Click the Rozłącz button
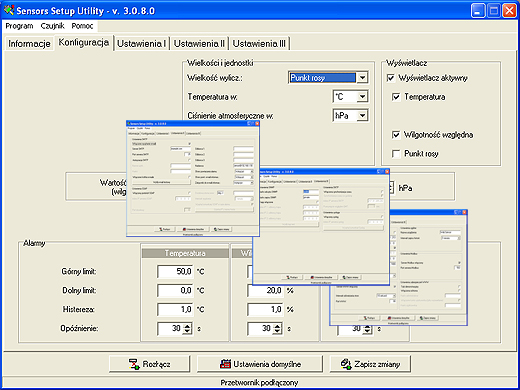This screenshot has height=390, width=520. (x=149, y=364)
